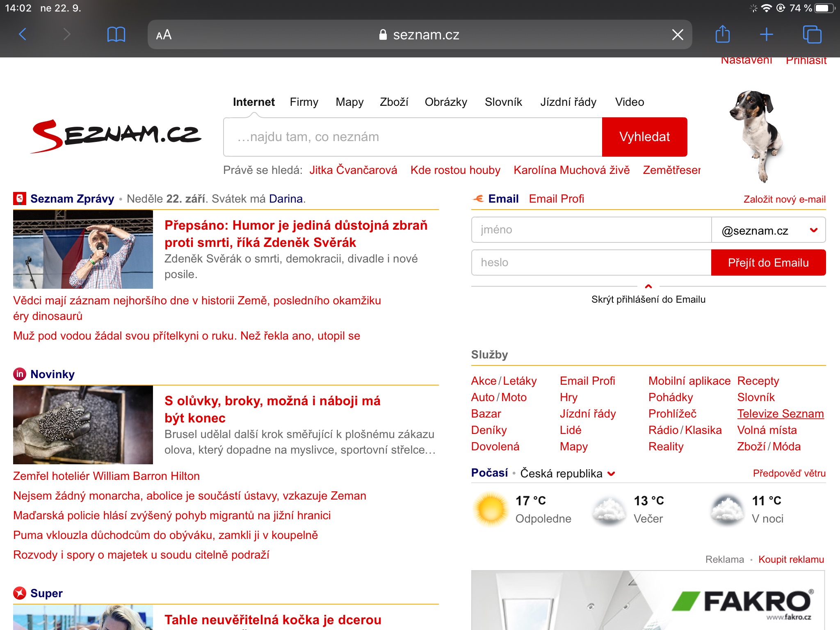The image size is (840, 630).
Task: Open the Hry service link
Action: pos(568,397)
